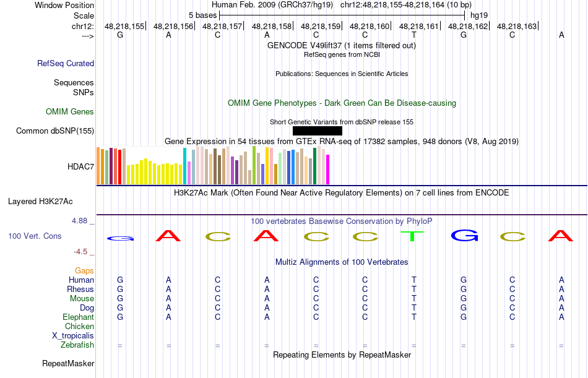Click the Short Genetic Variants dbSNP title
This screenshot has height=378, width=588.
pos(342,122)
